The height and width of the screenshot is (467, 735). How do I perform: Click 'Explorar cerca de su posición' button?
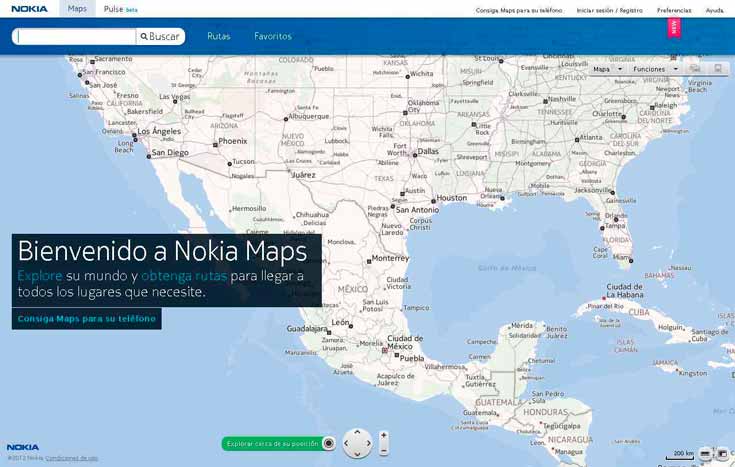[272, 444]
